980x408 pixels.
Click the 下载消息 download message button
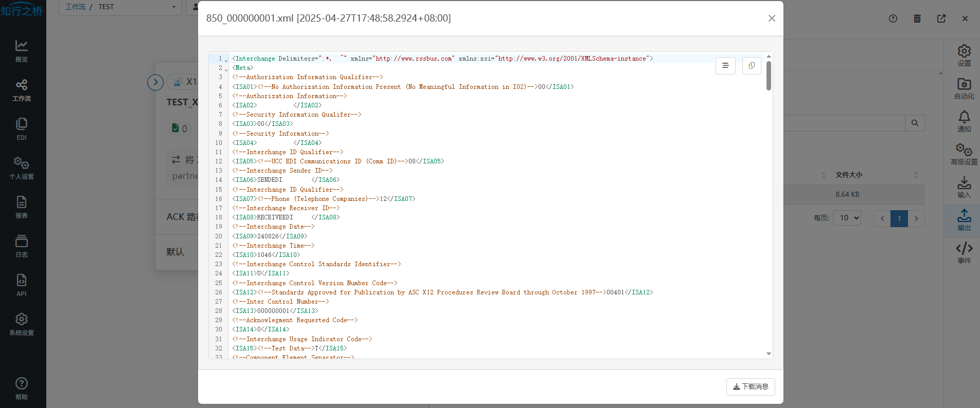pos(751,386)
